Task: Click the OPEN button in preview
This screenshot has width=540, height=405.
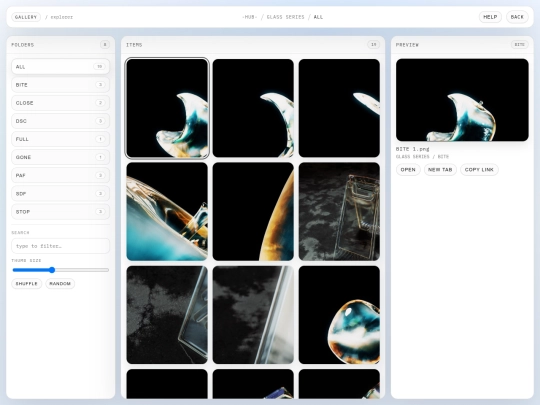Action: tap(408, 169)
